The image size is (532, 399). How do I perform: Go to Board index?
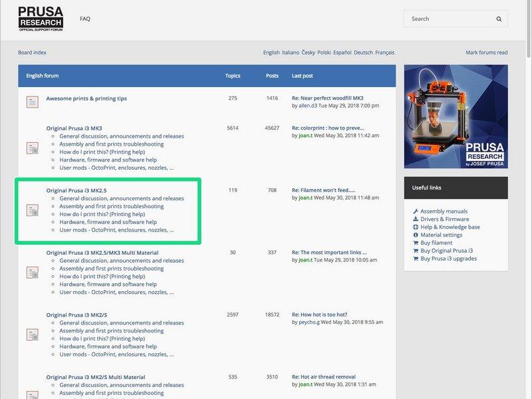[32, 53]
